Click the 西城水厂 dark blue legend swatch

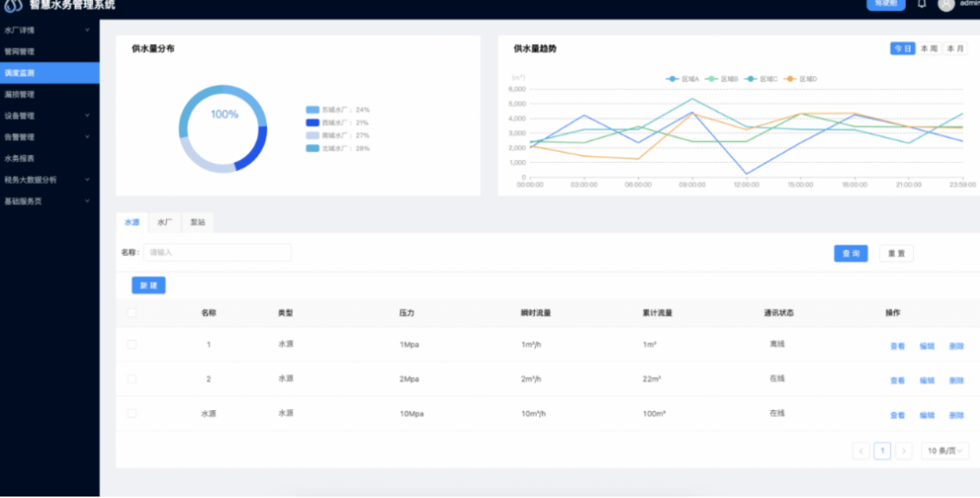click(313, 122)
